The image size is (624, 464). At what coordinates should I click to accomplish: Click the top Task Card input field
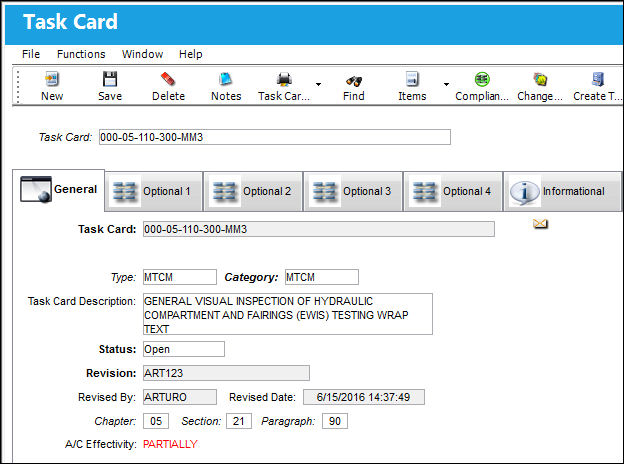(275, 137)
